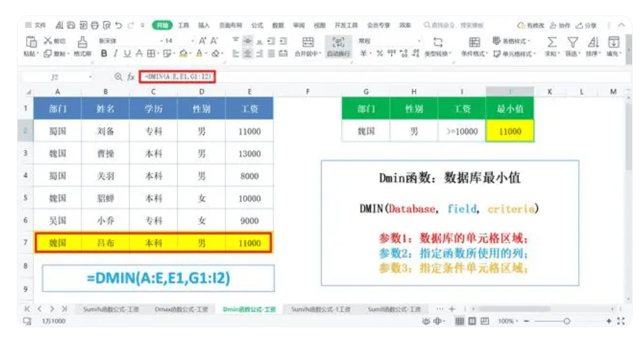Click the Paste clipboard icon
Image resolution: width=644 pixels, height=337 pixels.
click(31, 43)
